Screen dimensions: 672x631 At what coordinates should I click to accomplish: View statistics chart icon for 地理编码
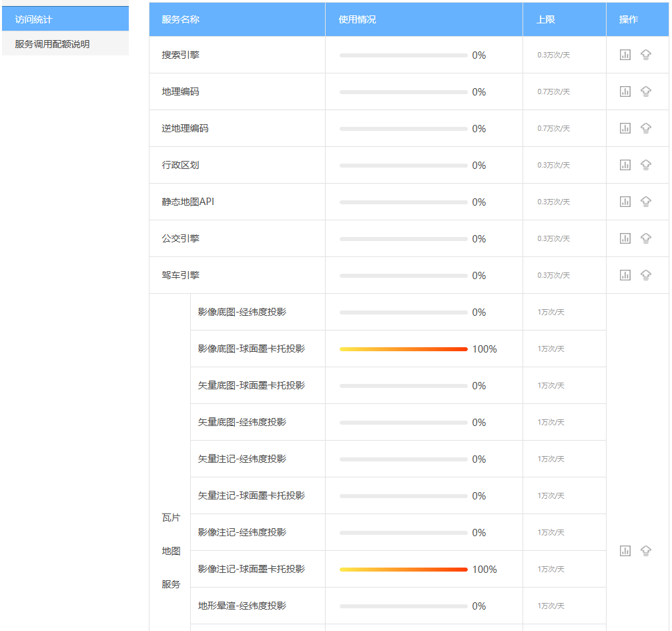point(625,91)
